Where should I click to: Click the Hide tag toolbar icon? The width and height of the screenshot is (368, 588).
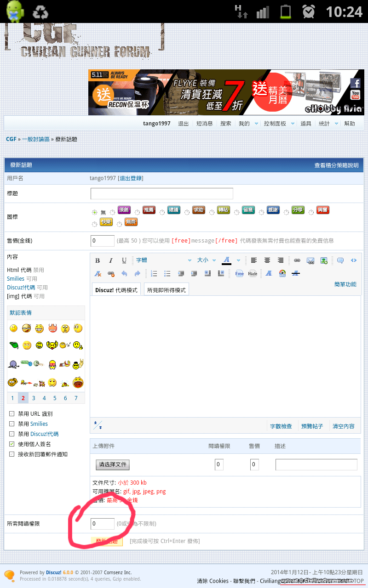(253, 273)
